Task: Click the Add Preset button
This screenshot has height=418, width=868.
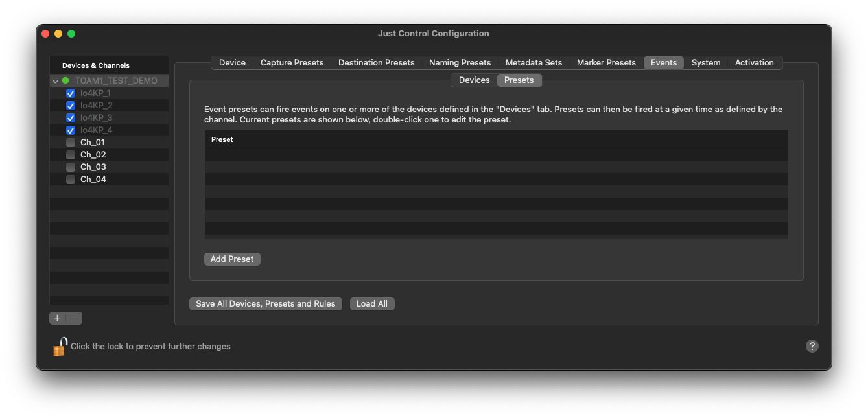Action: (232, 259)
